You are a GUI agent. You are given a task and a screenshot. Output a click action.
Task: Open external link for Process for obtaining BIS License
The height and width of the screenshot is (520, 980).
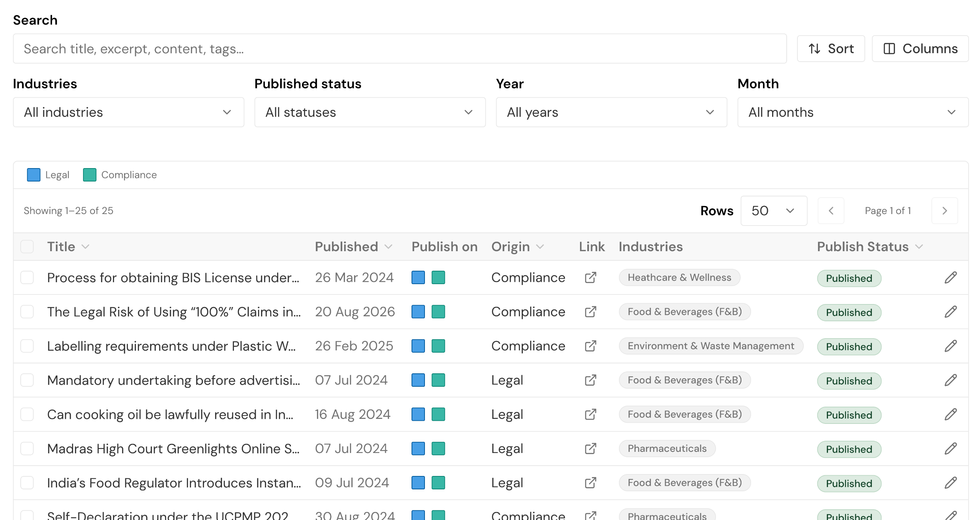point(591,278)
